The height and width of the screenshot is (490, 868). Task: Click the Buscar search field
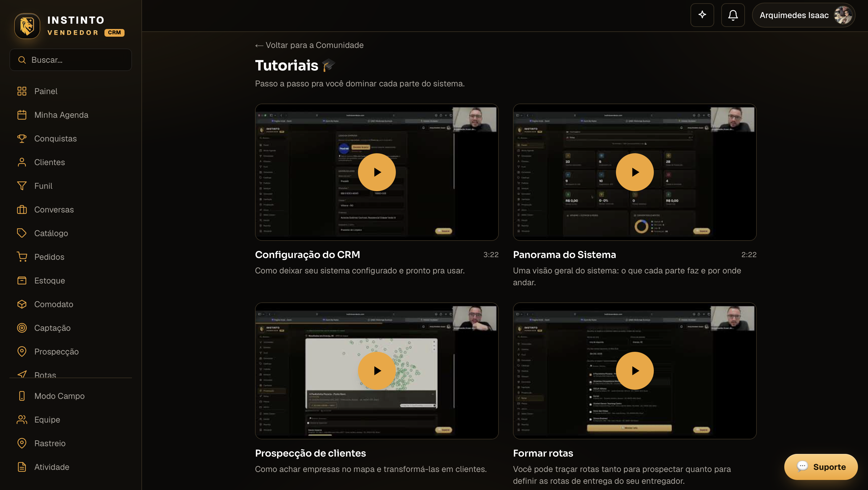coord(71,60)
